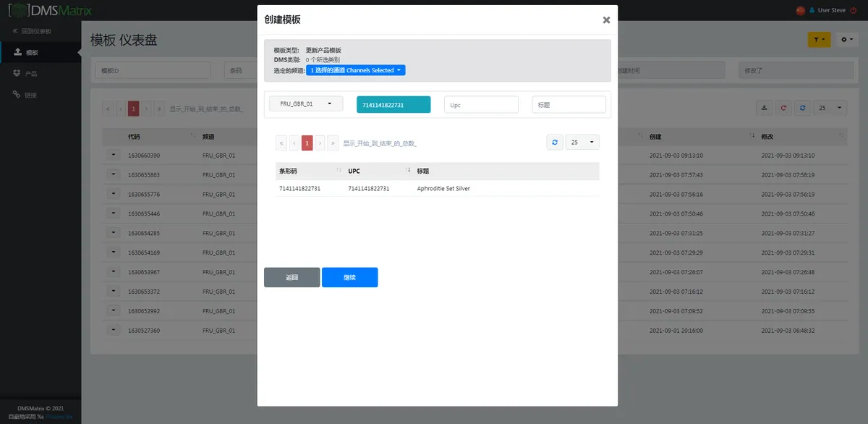This screenshot has height=424, width=868.
Task: Click the 标题 column header in dialog
Action: [506, 171]
